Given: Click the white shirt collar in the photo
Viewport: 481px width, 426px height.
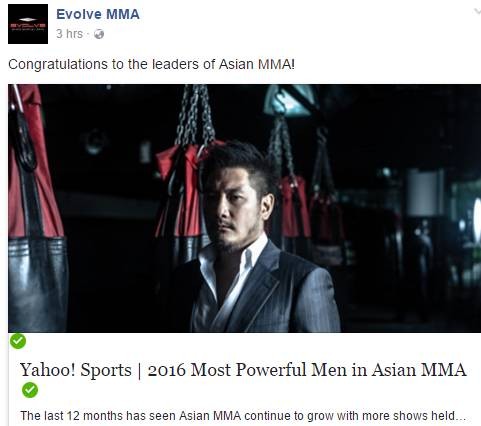Looking at the screenshot, I should tap(233, 263).
